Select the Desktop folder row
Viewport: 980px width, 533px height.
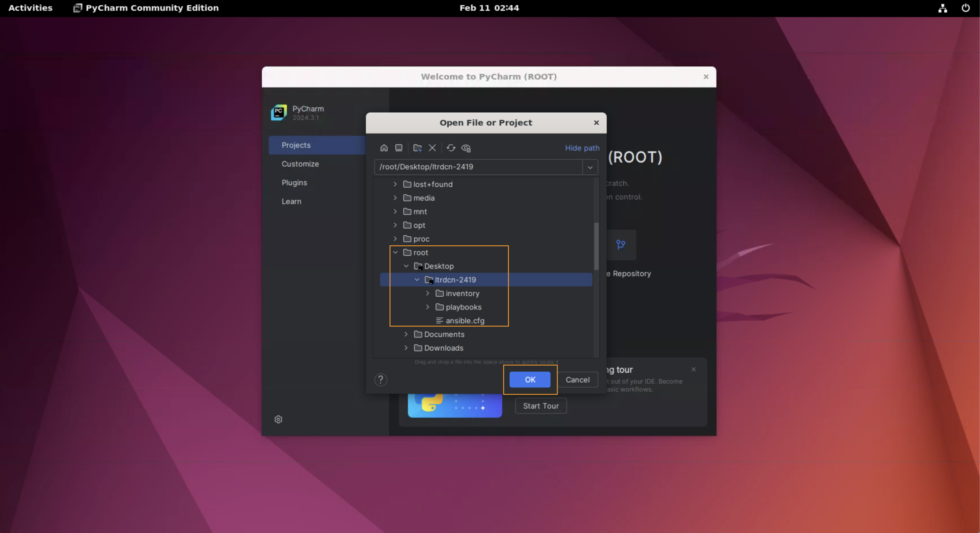(x=486, y=266)
